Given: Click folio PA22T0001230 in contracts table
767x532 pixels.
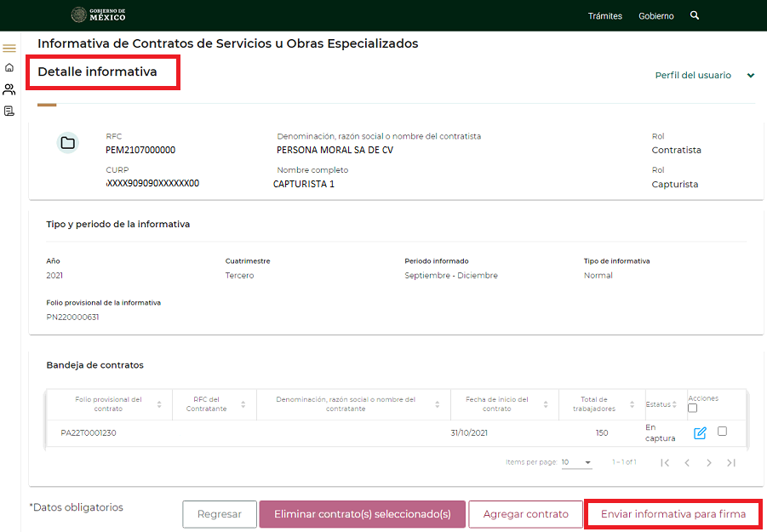Looking at the screenshot, I should 89,432.
